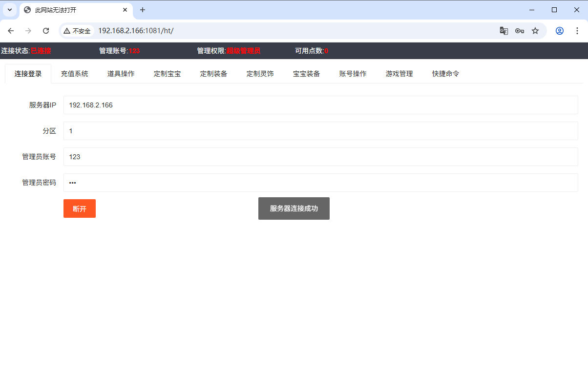Focus the 管理员密码 password field
Viewport: 588px width, 374px height.
point(320,183)
